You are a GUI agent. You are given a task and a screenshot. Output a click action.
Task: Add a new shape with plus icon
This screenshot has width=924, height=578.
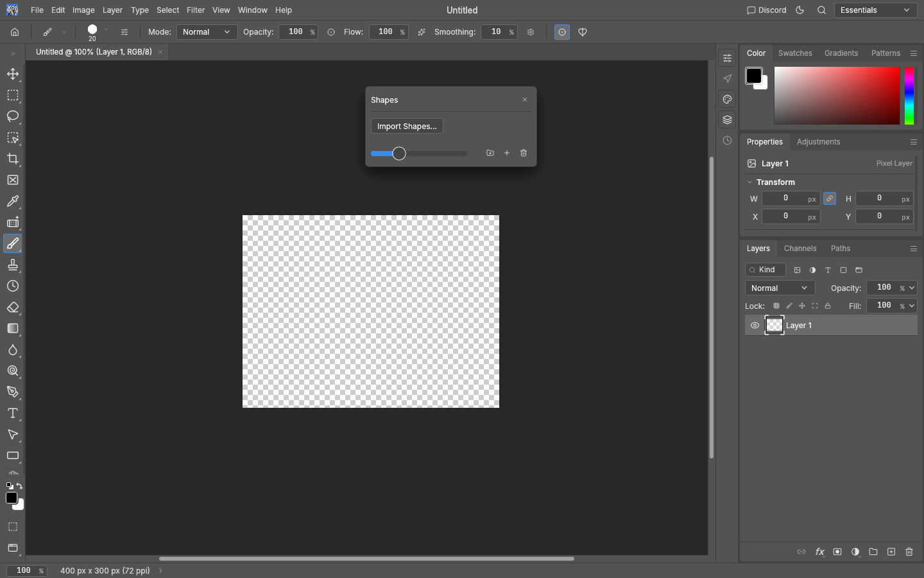pos(507,153)
